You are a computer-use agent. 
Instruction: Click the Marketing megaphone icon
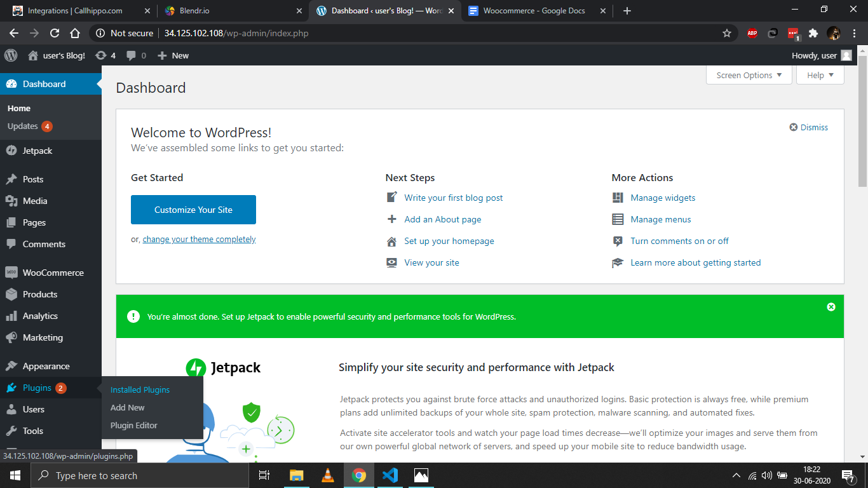(x=11, y=337)
